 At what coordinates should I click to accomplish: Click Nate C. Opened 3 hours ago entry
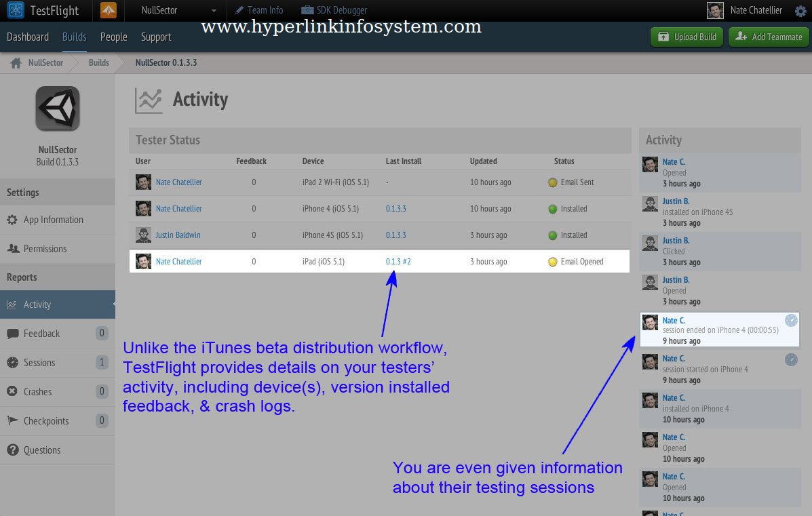click(720, 173)
